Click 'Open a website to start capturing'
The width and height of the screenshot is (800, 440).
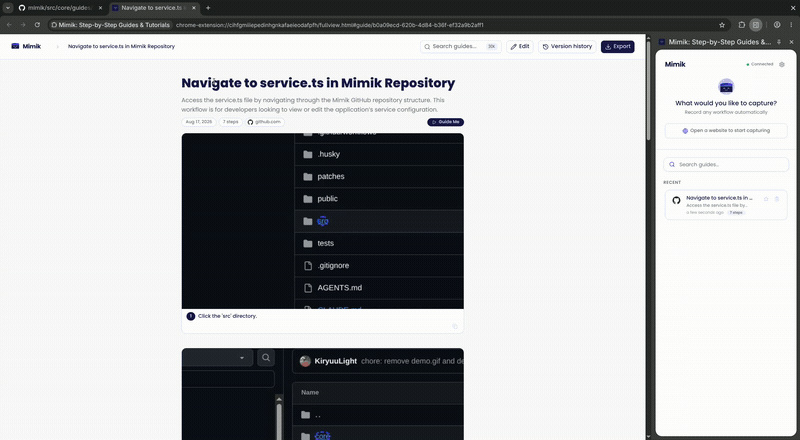(x=726, y=131)
